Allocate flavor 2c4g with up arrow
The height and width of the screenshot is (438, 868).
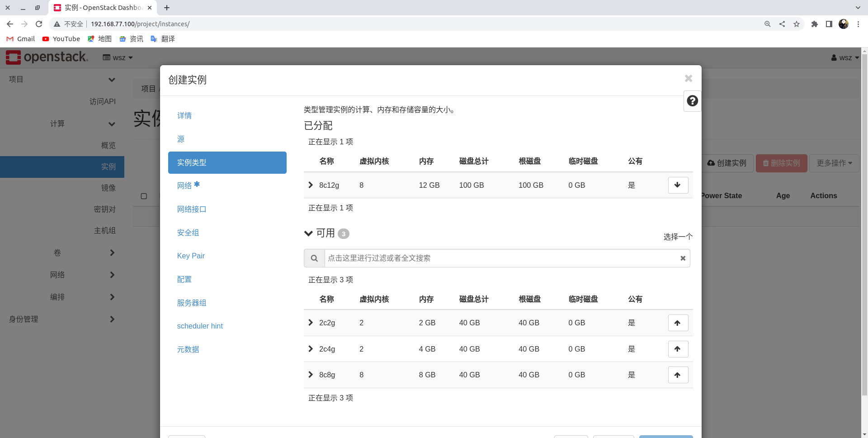coord(678,349)
